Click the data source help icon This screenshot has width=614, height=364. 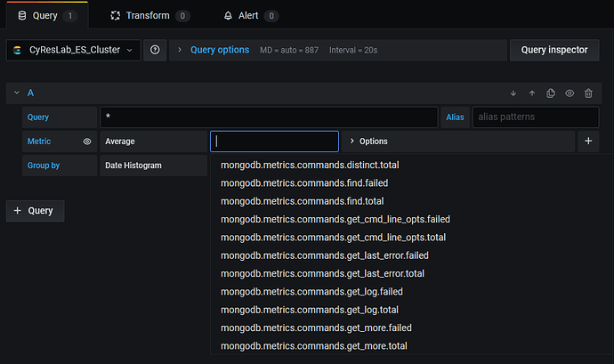click(x=156, y=50)
